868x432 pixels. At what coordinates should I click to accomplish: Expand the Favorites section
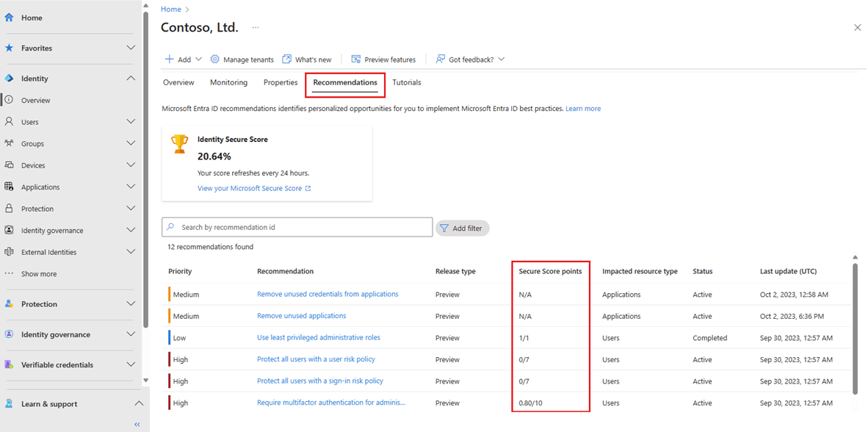[131, 48]
